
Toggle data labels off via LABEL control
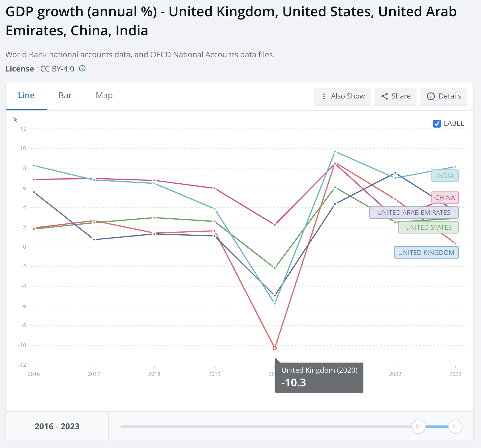tap(437, 123)
